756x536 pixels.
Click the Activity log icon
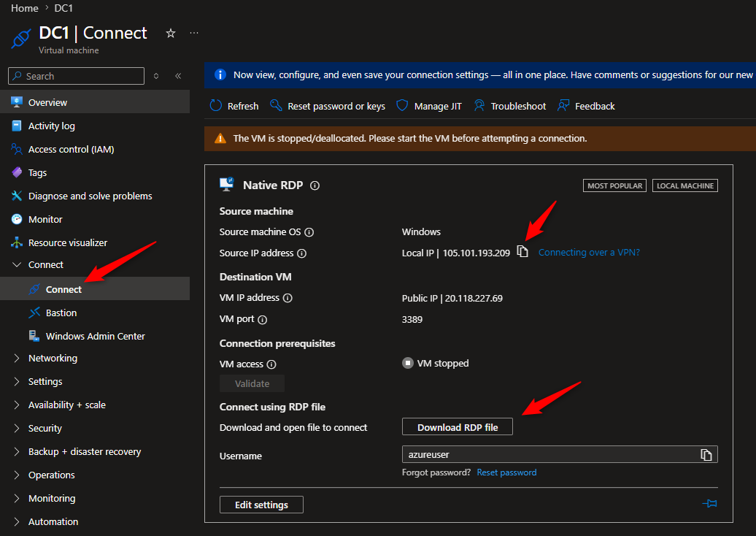coord(17,126)
